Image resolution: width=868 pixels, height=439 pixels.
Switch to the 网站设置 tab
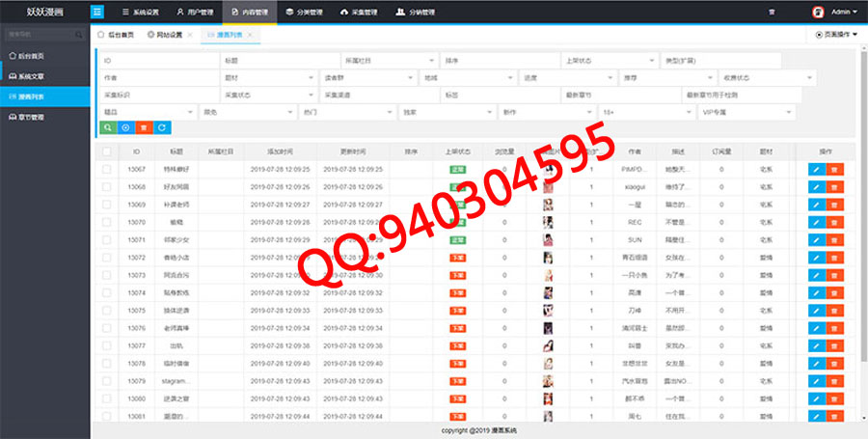click(x=168, y=35)
